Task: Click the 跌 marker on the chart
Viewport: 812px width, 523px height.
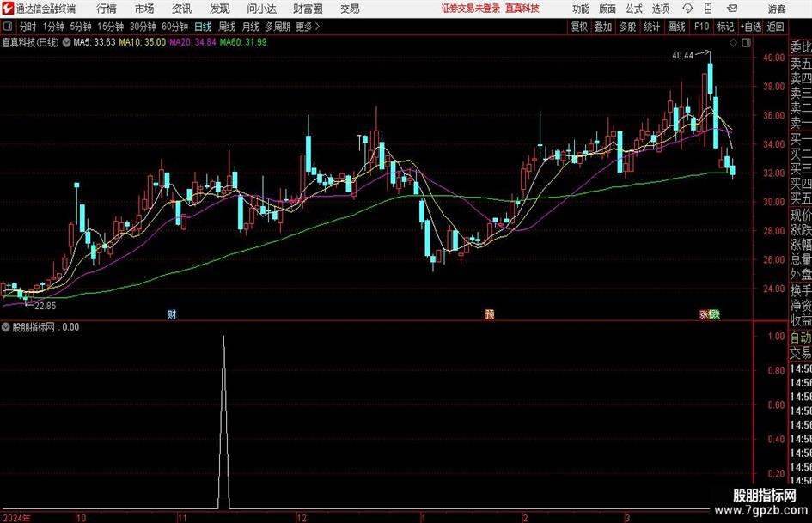Action: [715, 313]
